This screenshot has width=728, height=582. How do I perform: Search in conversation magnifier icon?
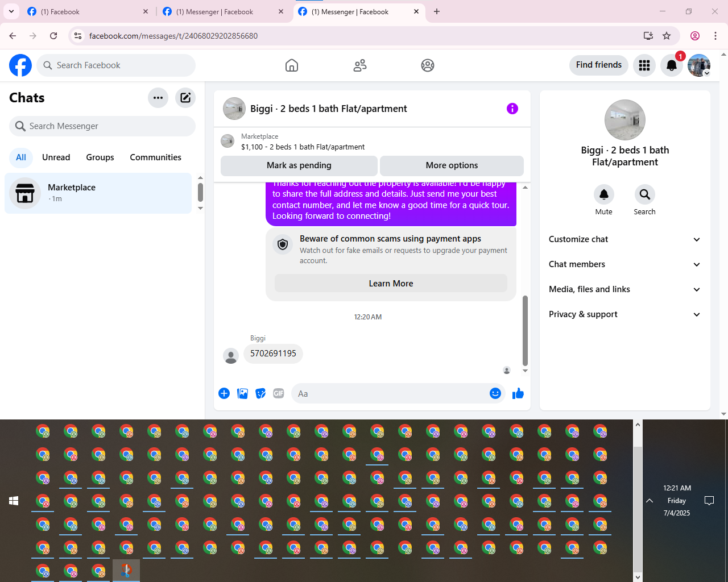[645, 194]
